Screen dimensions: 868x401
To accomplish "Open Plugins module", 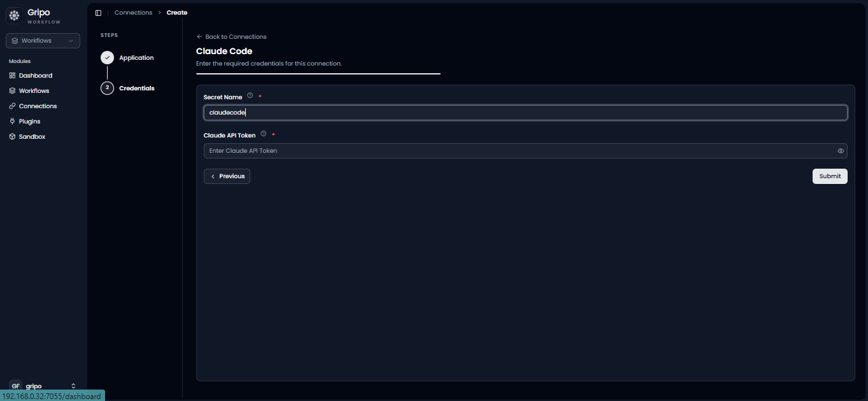I will tap(29, 122).
